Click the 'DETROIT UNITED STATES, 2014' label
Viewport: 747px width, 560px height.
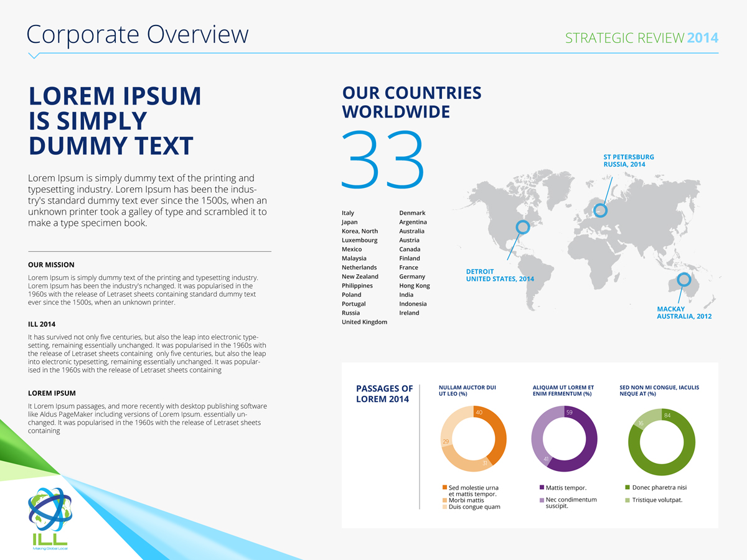(x=500, y=275)
